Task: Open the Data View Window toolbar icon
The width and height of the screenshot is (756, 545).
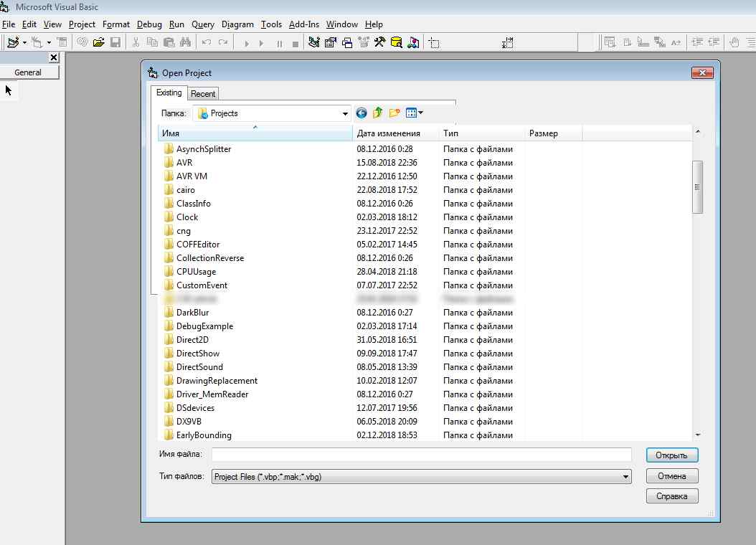Action: tap(397, 42)
